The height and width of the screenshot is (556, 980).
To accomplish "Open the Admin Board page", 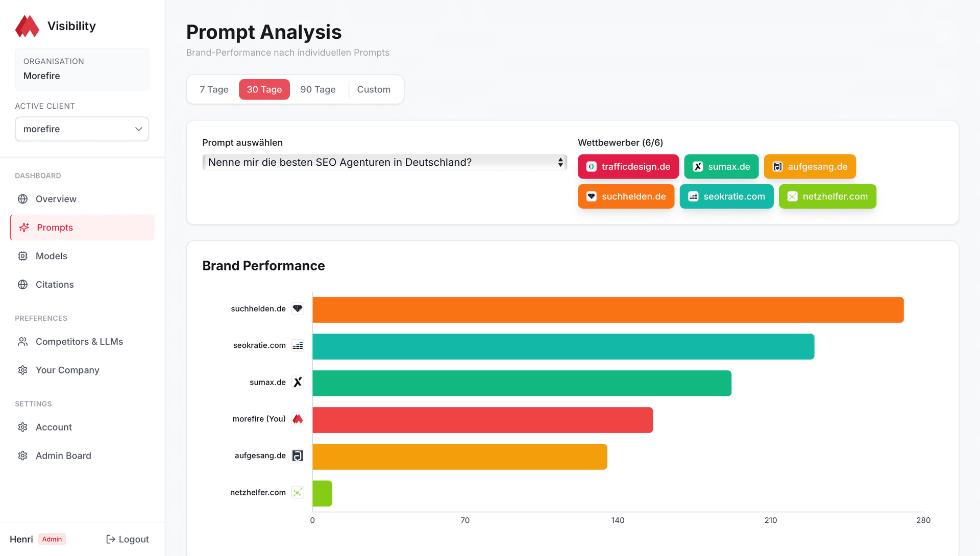I will [63, 456].
